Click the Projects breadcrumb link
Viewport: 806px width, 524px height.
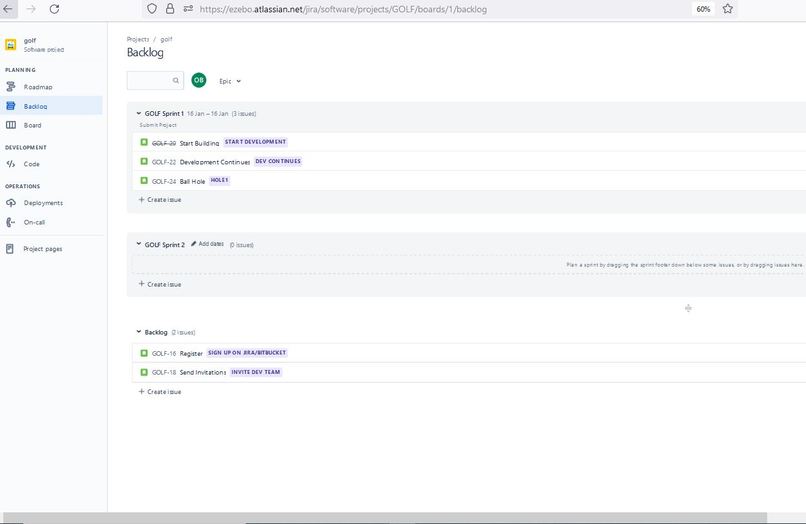(138, 39)
